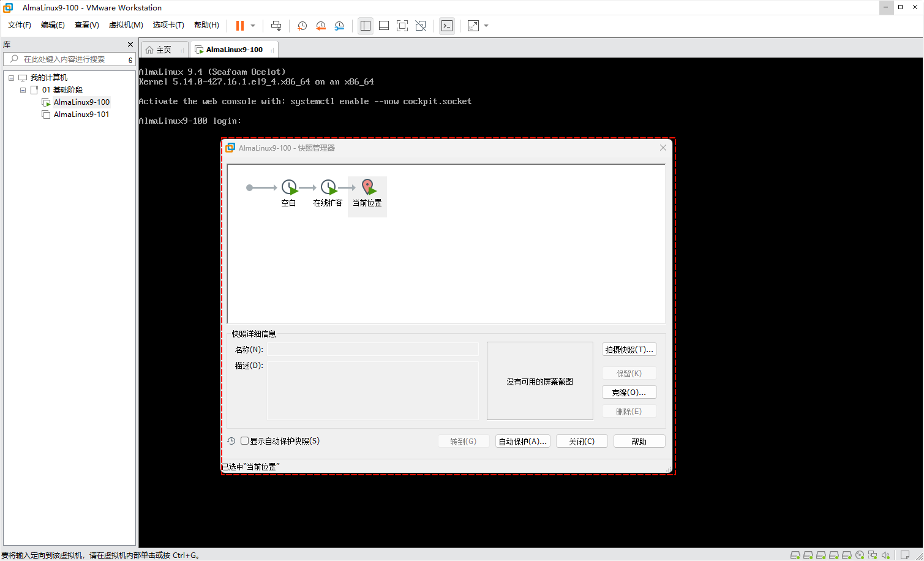The width and height of the screenshot is (924, 561).
Task: Click the revert to snapshot toolbar icon
Action: click(x=321, y=26)
